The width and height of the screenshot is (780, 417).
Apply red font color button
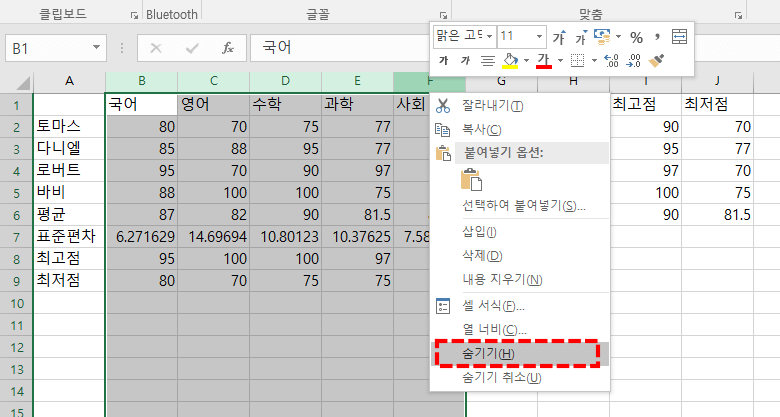[544, 61]
